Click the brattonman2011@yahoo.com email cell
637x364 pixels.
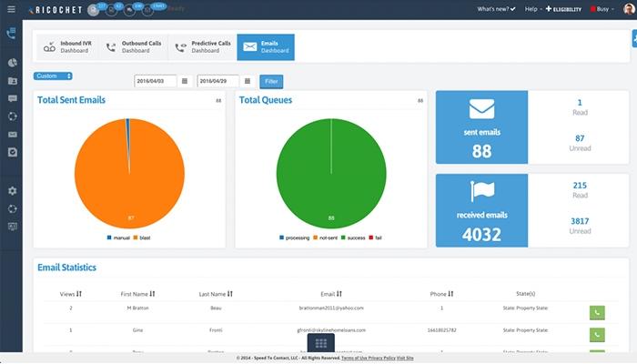[x=331, y=308]
